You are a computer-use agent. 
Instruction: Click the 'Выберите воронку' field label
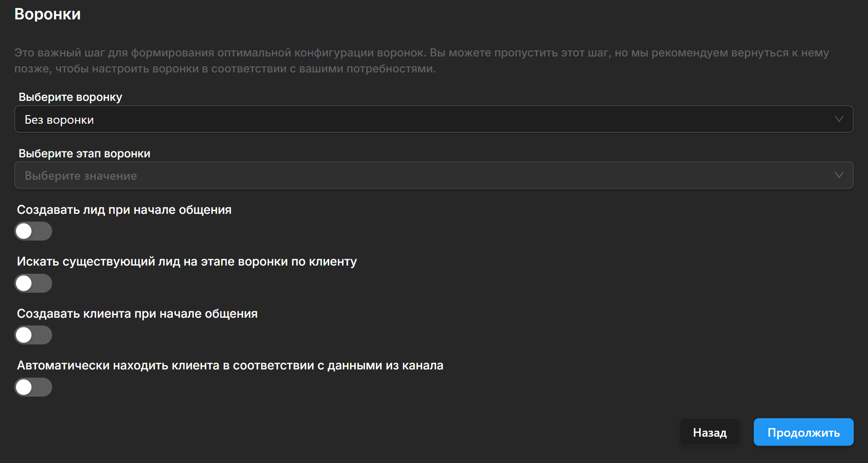pyautogui.click(x=70, y=97)
